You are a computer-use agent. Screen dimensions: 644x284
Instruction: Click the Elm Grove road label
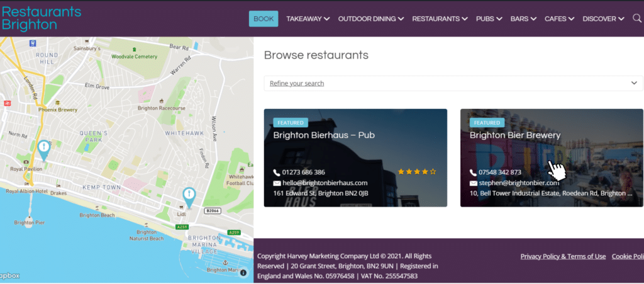click(97, 87)
